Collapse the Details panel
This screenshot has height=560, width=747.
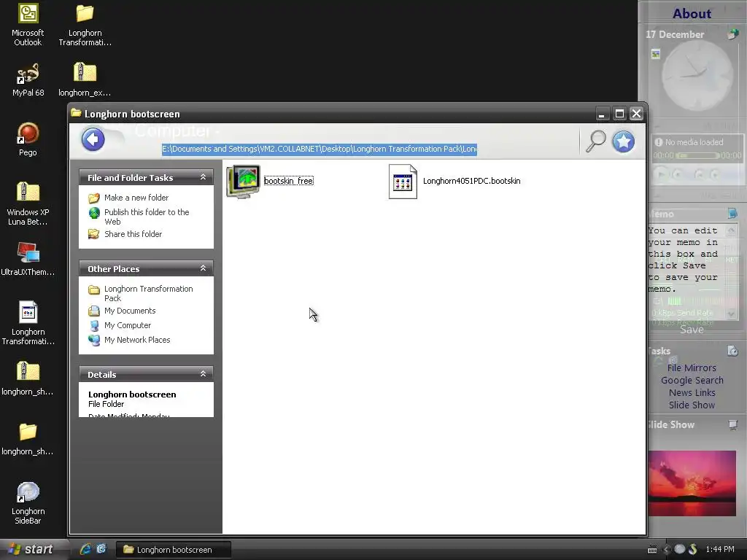203,374
